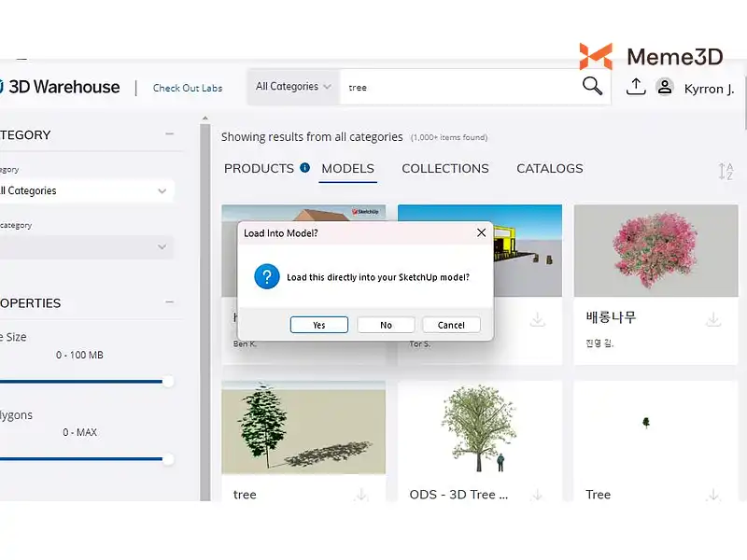Click the 배롱나무 model title
Viewport: 747px width, 560px height.
tap(611, 317)
